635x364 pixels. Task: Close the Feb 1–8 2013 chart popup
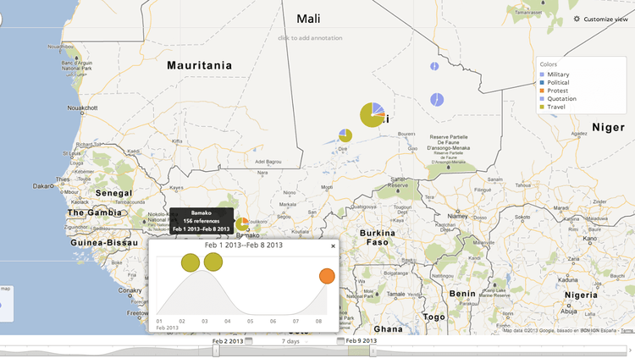[333, 245]
